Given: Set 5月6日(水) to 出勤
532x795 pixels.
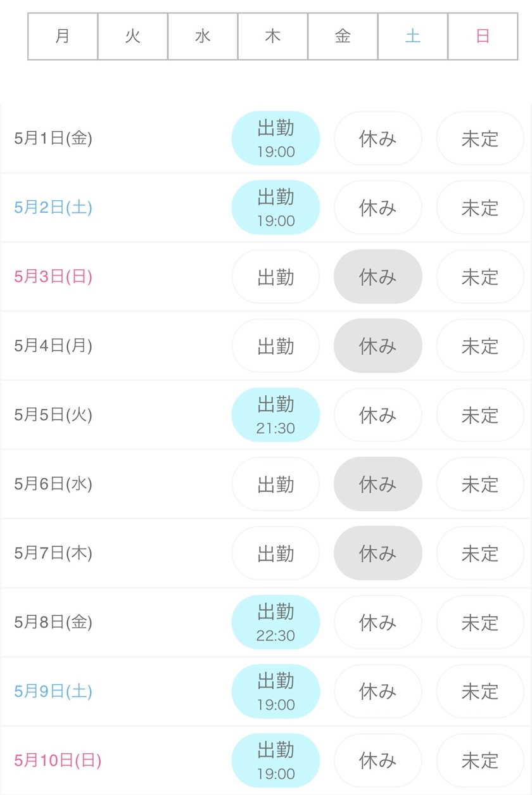Looking at the screenshot, I should [275, 484].
